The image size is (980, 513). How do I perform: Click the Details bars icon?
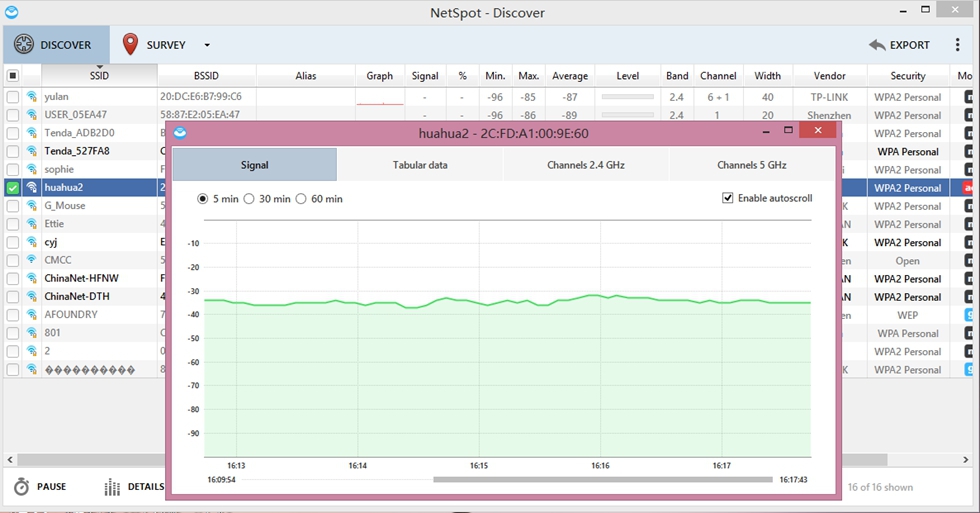pyautogui.click(x=112, y=487)
